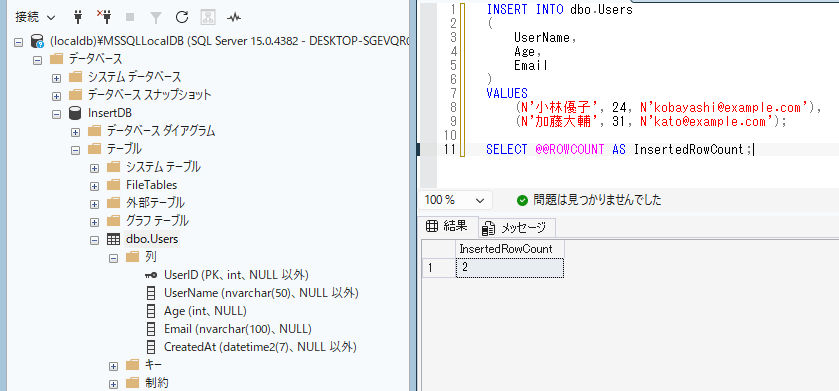Click the diagram icon next to refresh
839x391 pixels.
click(208, 18)
